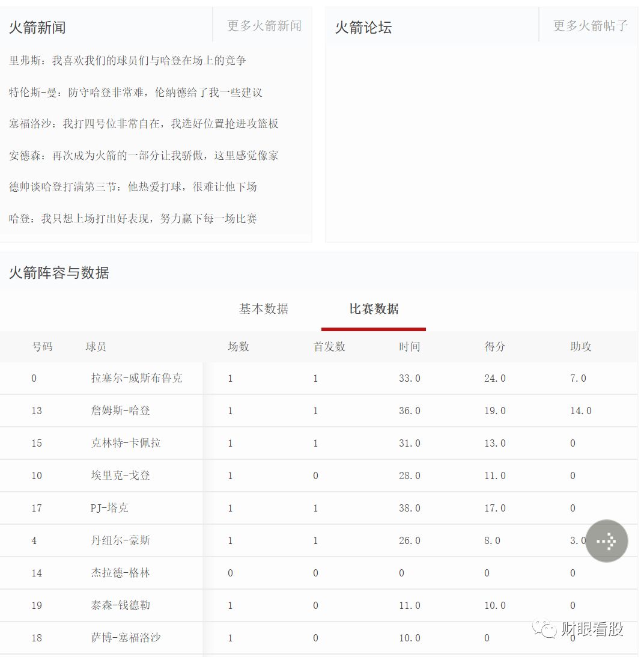
Task: Open the 更多火箭帖子 link
Action: tap(591, 26)
